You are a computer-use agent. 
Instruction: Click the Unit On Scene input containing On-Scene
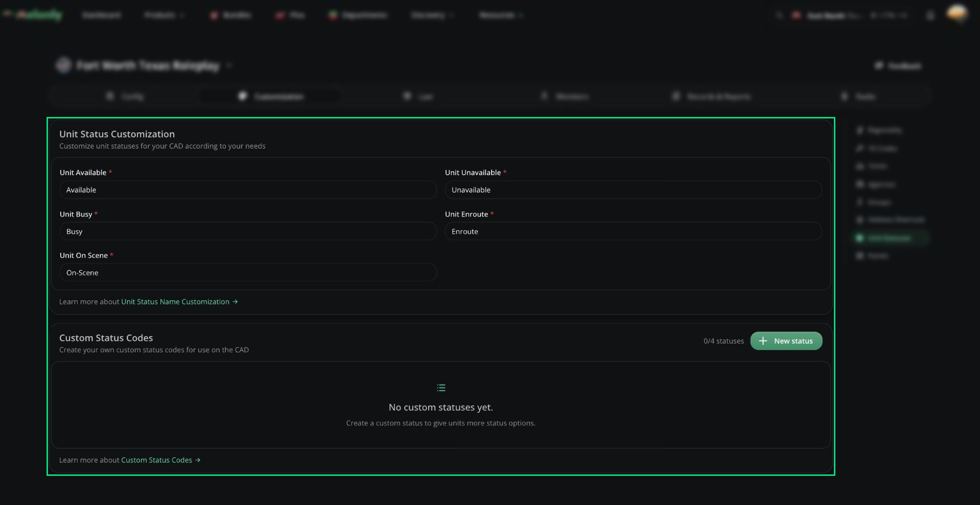[x=248, y=273]
